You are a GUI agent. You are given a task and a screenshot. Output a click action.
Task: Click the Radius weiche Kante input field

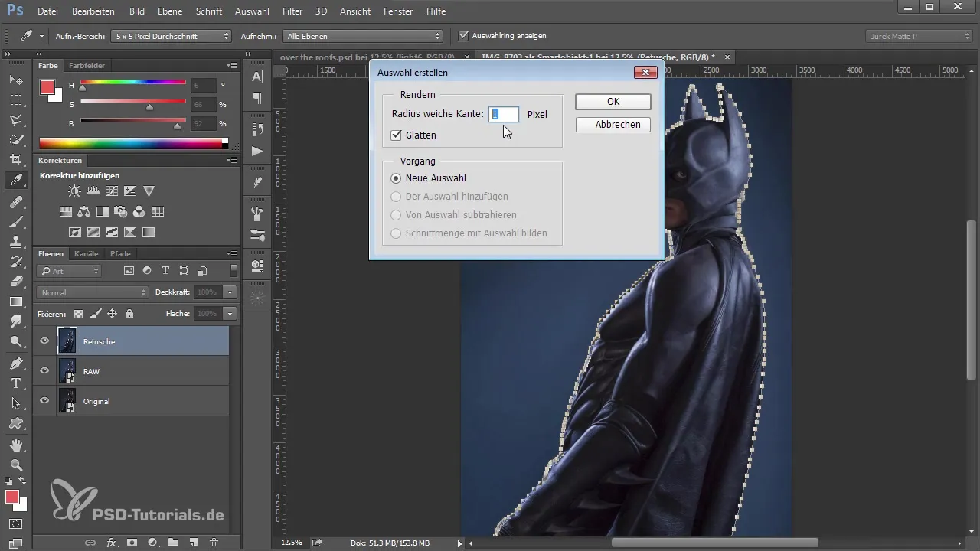(504, 114)
